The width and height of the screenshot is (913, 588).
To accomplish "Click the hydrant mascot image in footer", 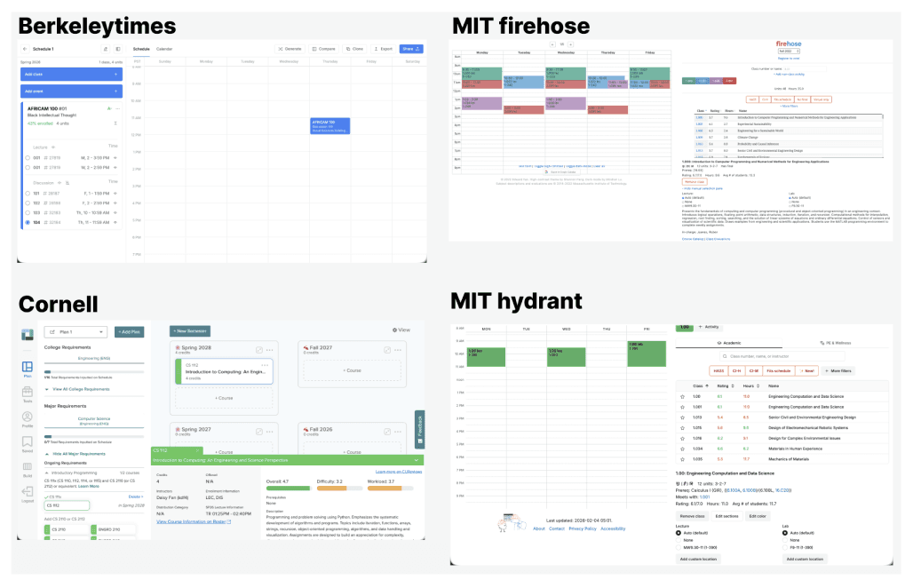I will click(511, 523).
